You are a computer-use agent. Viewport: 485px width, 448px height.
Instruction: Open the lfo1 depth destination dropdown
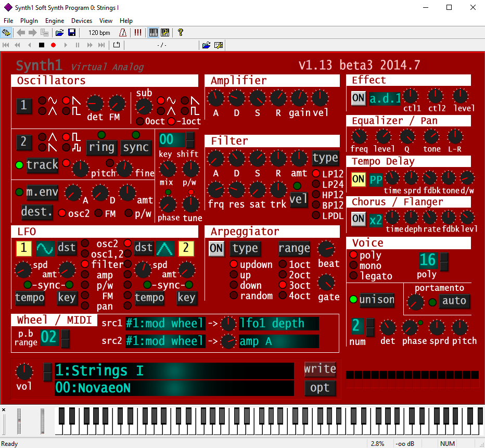coord(279,324)
